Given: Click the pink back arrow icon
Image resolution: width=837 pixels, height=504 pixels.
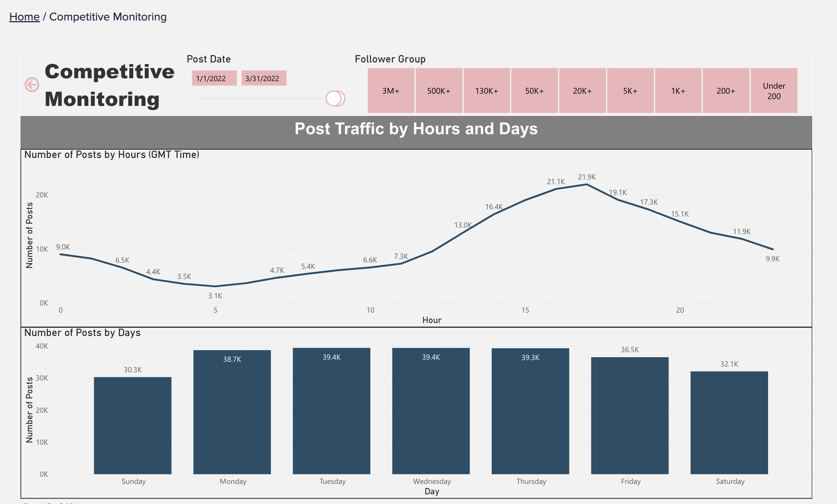Looking at the screenshot, I should tap(32, 85).
